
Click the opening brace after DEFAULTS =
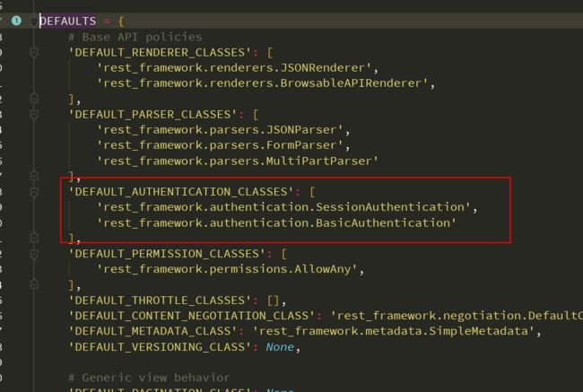(121, 22)
